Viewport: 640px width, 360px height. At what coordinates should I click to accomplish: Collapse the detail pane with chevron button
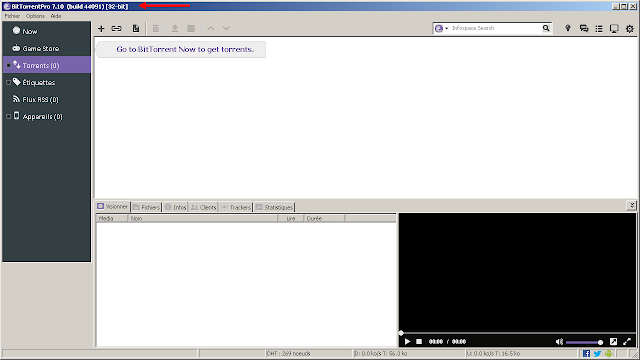pos(631,205)
